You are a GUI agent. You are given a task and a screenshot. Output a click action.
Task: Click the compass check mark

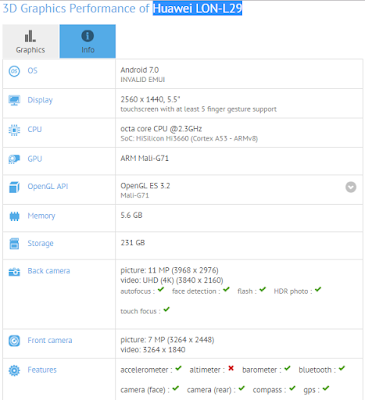[292, 388]
